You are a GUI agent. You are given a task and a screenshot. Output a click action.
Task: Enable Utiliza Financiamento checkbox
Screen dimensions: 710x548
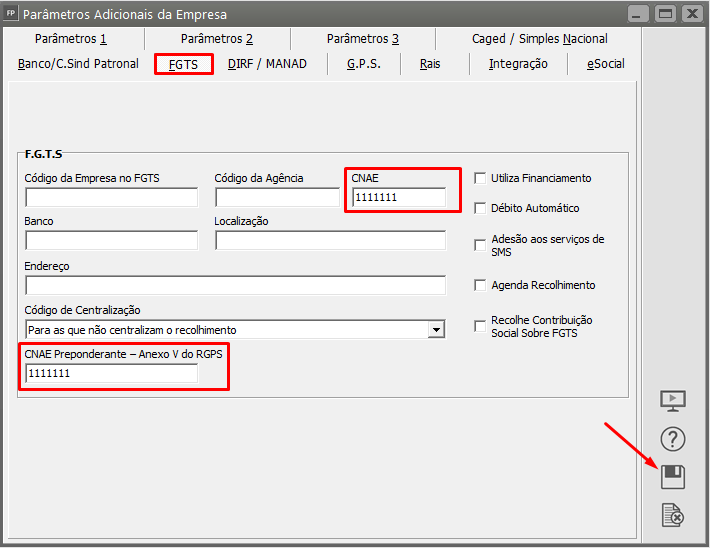480,178
